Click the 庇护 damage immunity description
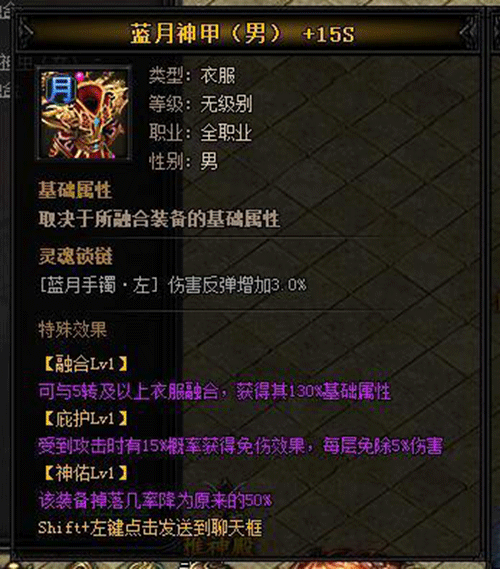This screenshot has width=500, height=569. coord(241,446)
